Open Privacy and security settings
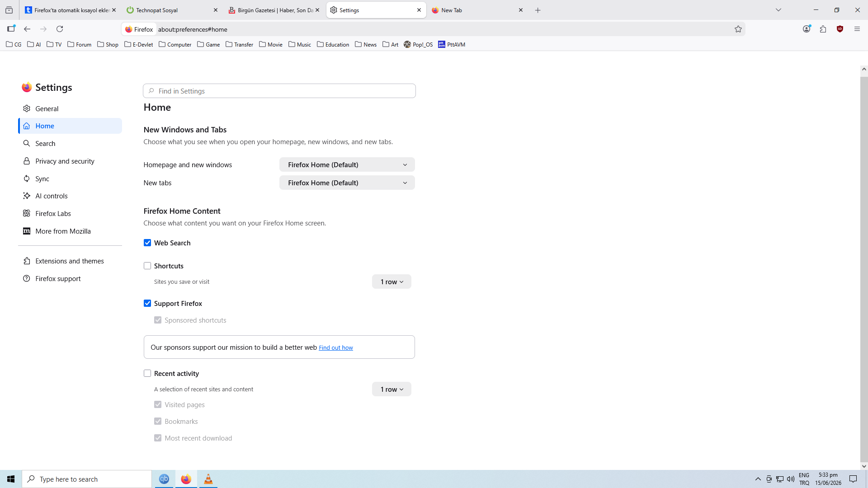 [x=70, y=161]
